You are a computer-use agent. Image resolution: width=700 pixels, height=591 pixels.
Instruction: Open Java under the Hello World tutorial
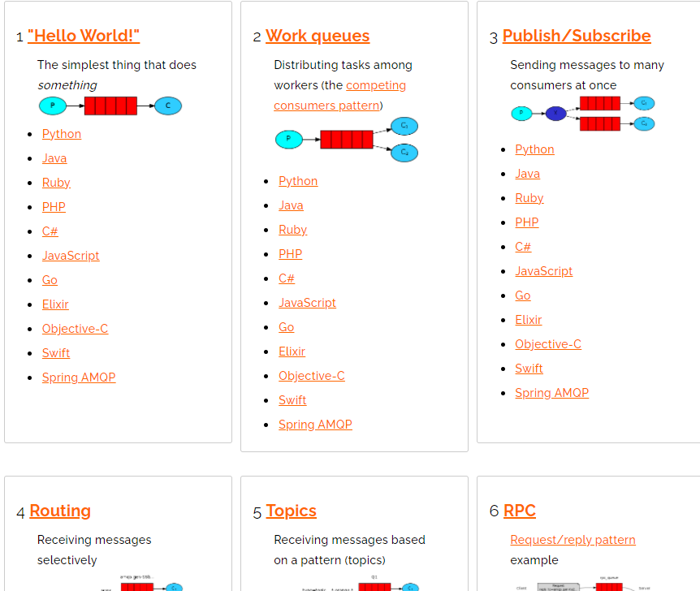coord(54,158)
